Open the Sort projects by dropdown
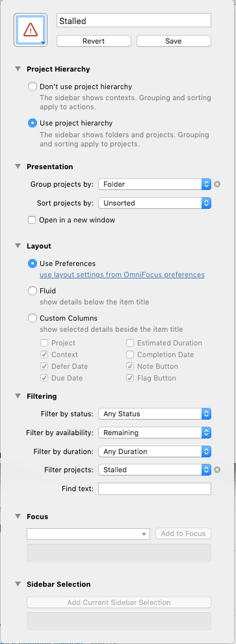236x644 pixels. (x=155, y=203)
